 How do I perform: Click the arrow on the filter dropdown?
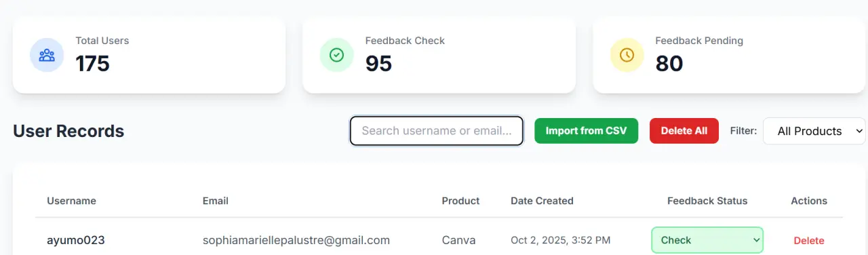click(x=859, y=131)
